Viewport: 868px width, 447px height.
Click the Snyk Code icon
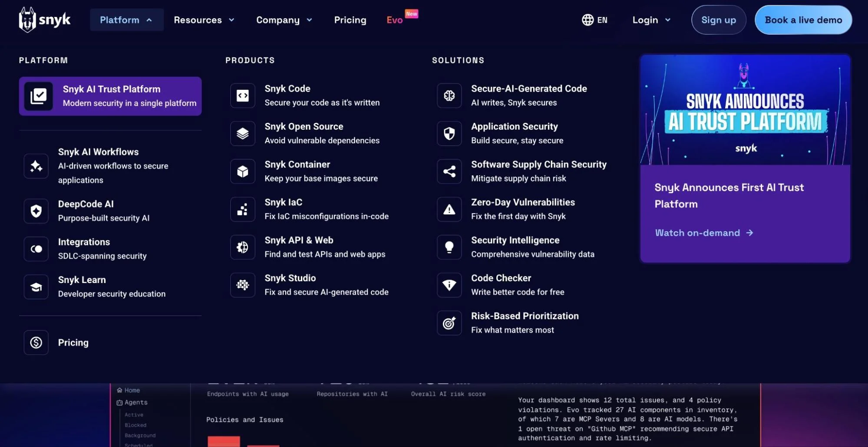(242, 95)
